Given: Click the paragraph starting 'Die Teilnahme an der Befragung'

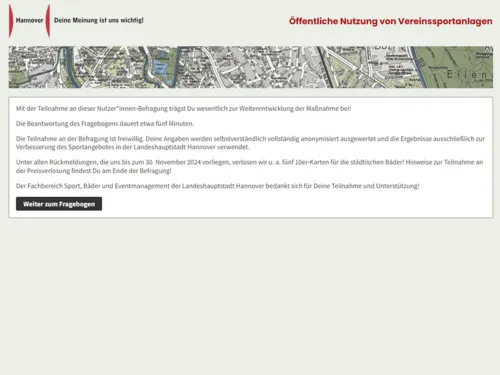Looking at the screenshot, I should [250, 143].
